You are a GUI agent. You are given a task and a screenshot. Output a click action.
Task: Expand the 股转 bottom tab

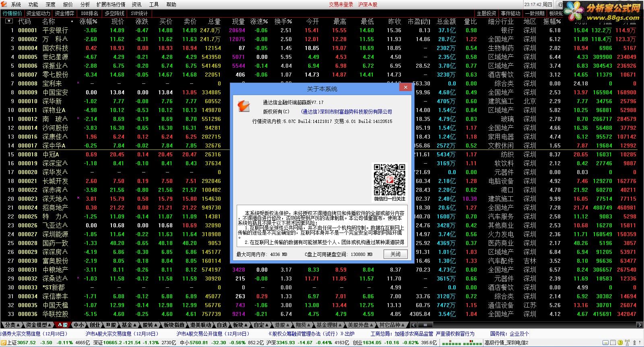tap(150, 325)
